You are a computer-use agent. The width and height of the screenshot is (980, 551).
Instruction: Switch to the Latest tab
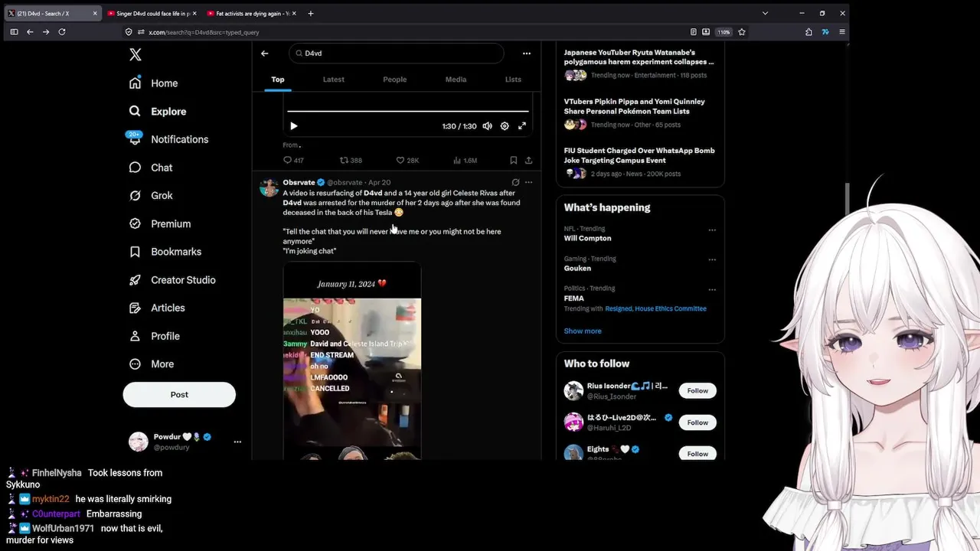(334, 80)
